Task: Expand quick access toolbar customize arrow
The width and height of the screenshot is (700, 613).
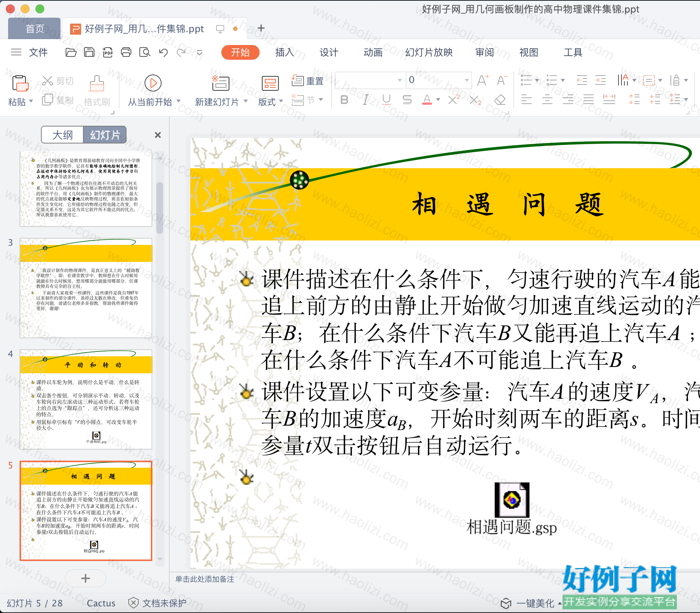Action: [200, 53]
